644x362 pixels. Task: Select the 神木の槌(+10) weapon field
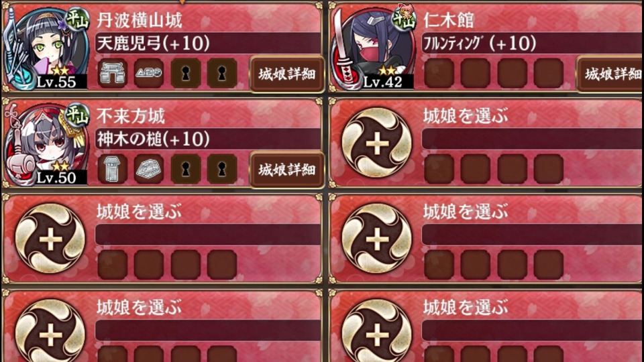(x=208, y=139)
